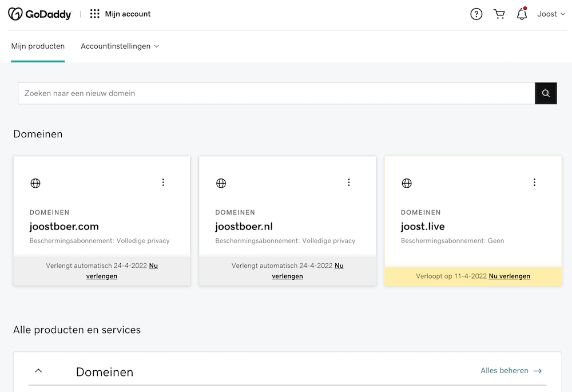
Task: Open the help question mark icon
Action: [x=476, y=14]
